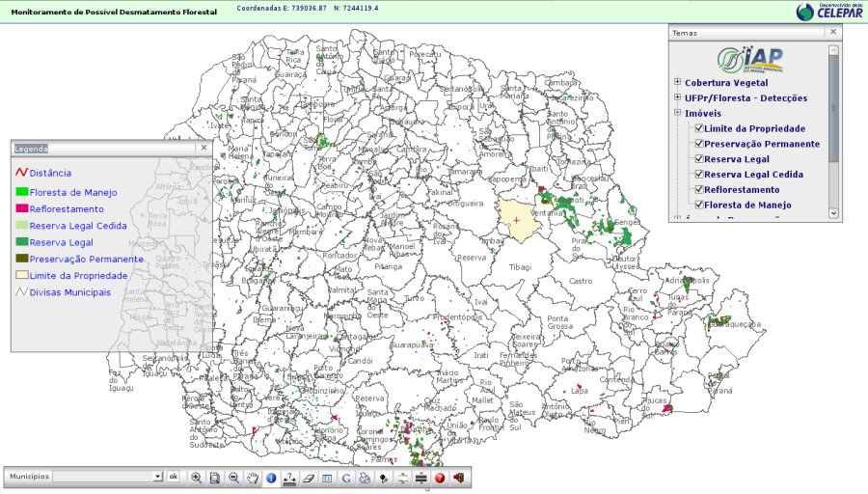Click the Reflorestamento pink legend swatch
The height and width of the screenshot is (494, 868).
point(21,208)
